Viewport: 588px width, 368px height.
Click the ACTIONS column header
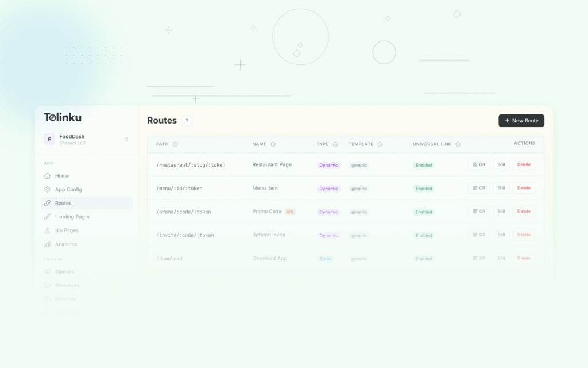(524, 143)
